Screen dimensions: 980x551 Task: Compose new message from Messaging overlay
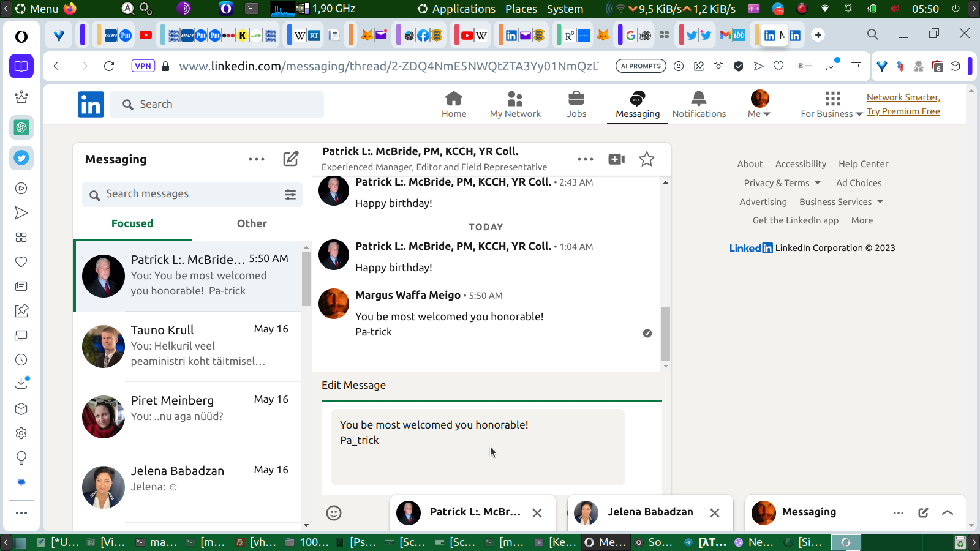coord(923,513)
